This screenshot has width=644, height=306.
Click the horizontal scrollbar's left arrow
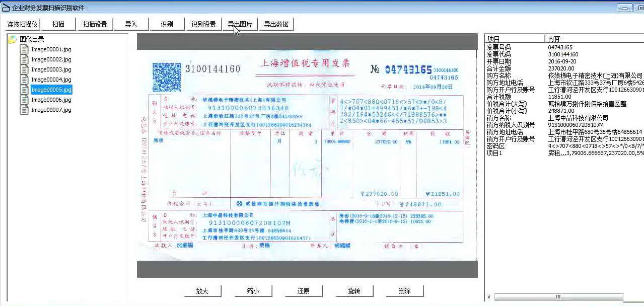(x=489, y=297)
